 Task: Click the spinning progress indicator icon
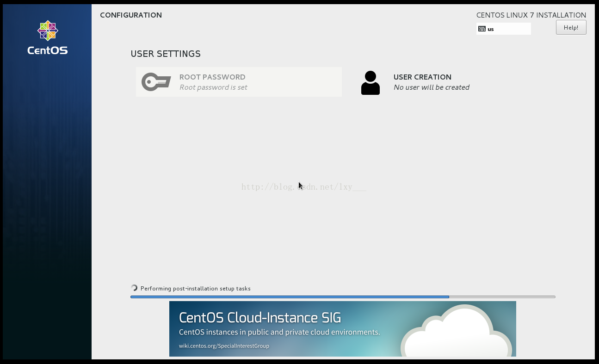point(134,288)
